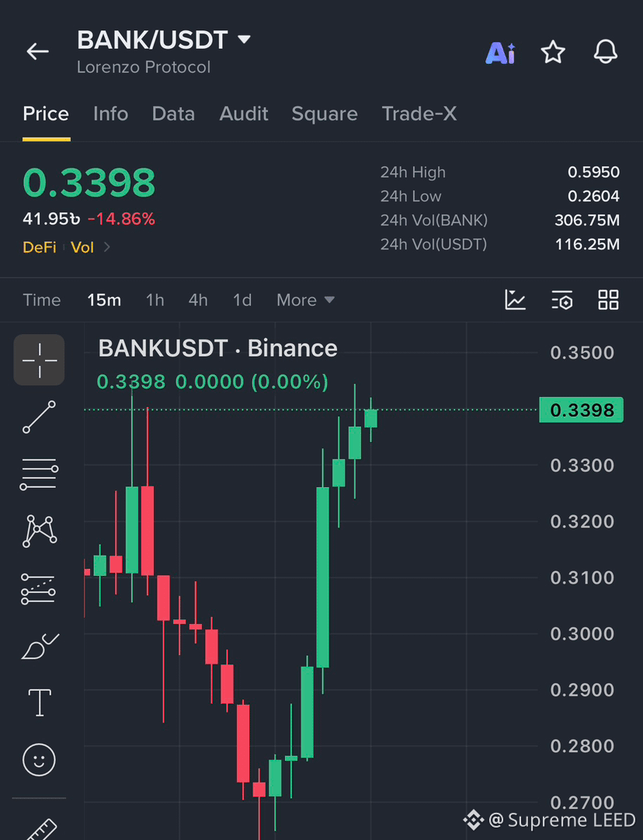The height and width of the screenshot is (840, 643).
Task: Select the ruler measure tool
Action: click(42, 829)
